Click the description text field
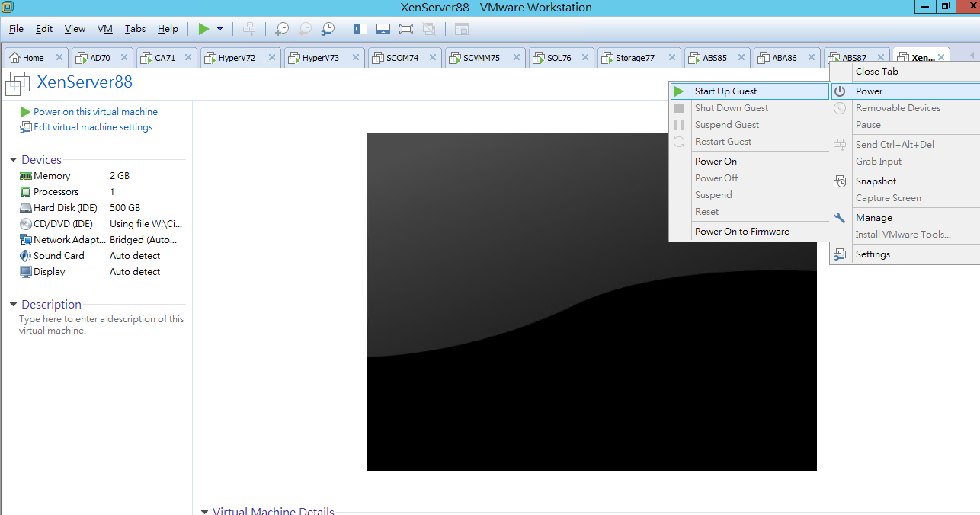This screenshot has width=980, height=515. (101, 325)
